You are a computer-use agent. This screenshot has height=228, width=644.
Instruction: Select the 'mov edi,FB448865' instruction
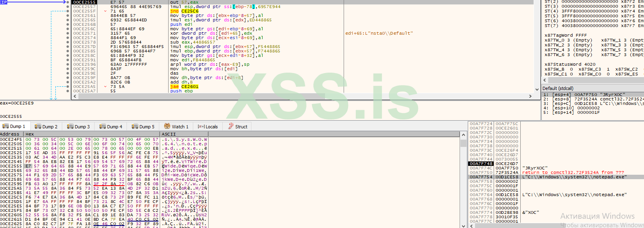[193, 60]
